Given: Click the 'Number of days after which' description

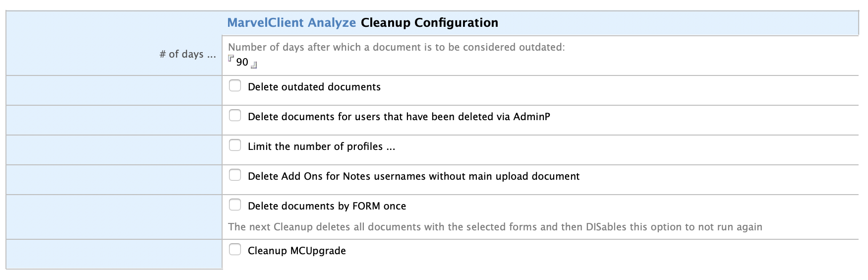Looking at the screenshot, I should tap(396, 47).
